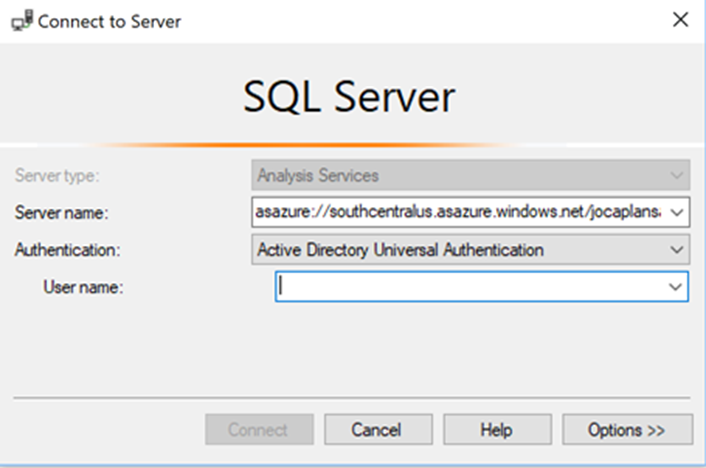Click the disabled Server type combo box
This screenshot has width=706, height=468.
click(471, 175)
